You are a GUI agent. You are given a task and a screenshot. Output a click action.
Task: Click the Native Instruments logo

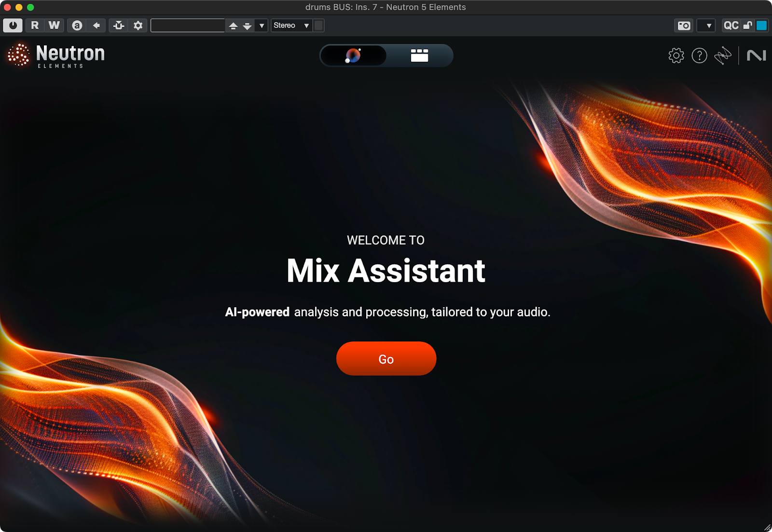click(756, 56)
